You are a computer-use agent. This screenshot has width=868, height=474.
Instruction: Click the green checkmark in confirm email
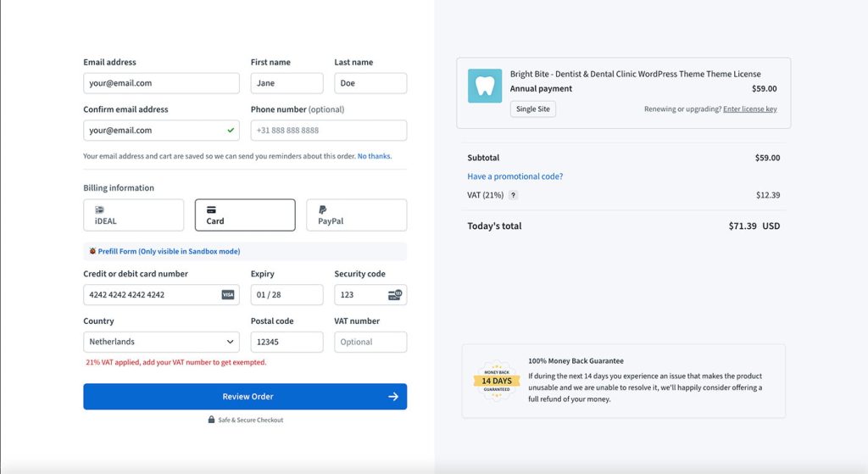[x=231, y=131]
